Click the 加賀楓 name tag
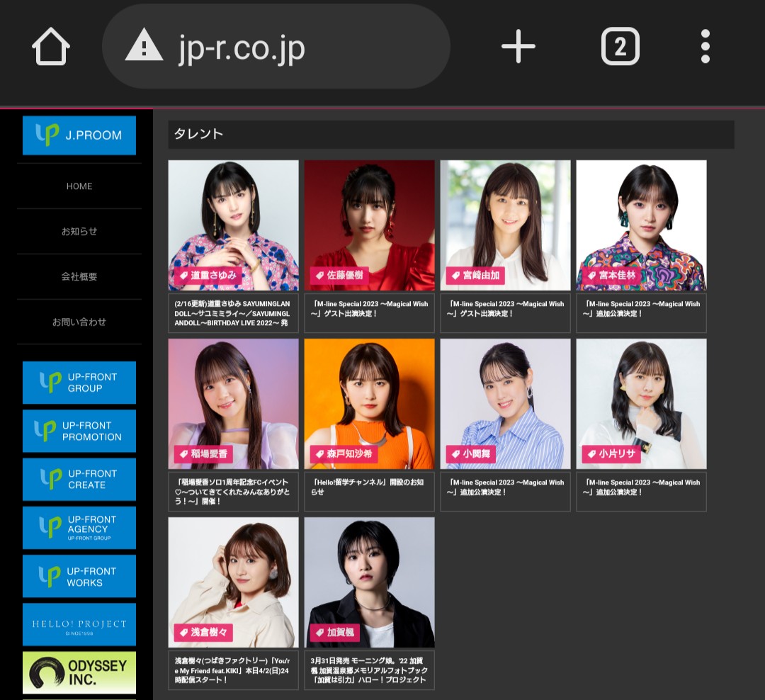765x700 pixels. coord(335,633)
